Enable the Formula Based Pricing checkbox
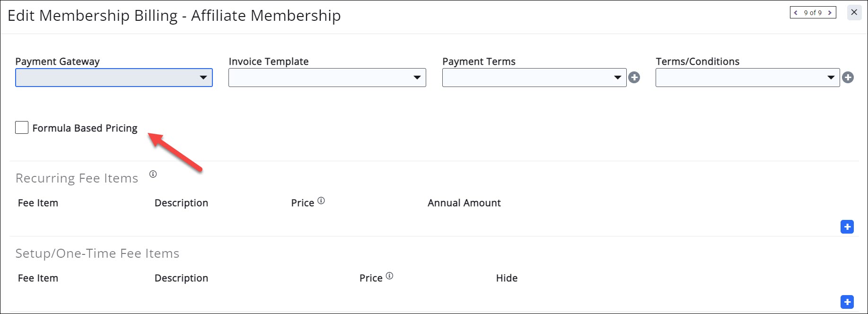The height and width of the screenshot is (314, 868). (22, 127)
